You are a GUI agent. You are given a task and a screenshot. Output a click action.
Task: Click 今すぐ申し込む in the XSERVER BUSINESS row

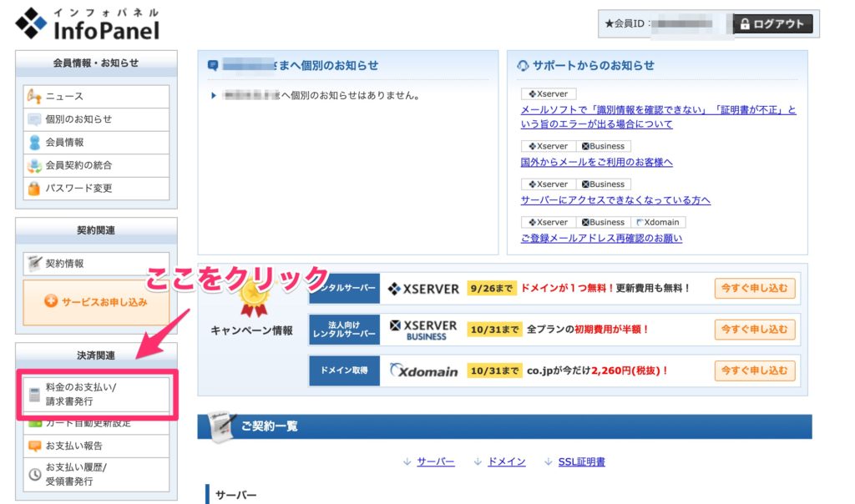tap(755, 329)
